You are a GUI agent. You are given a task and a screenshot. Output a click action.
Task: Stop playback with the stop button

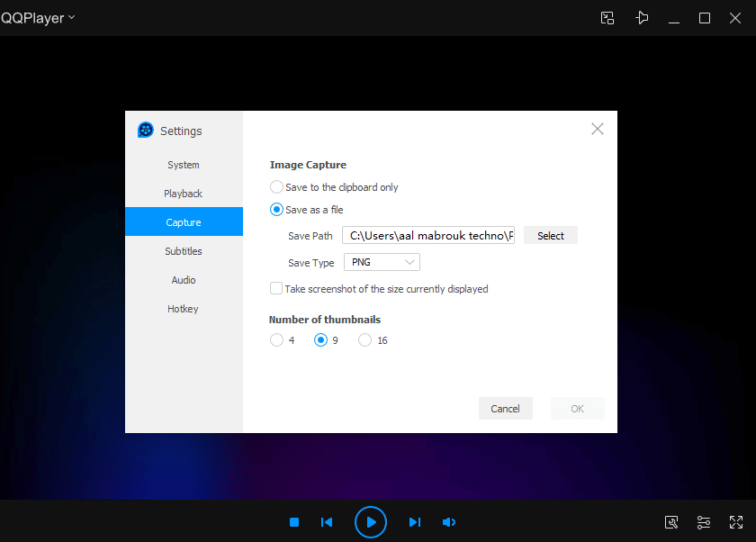294,522
